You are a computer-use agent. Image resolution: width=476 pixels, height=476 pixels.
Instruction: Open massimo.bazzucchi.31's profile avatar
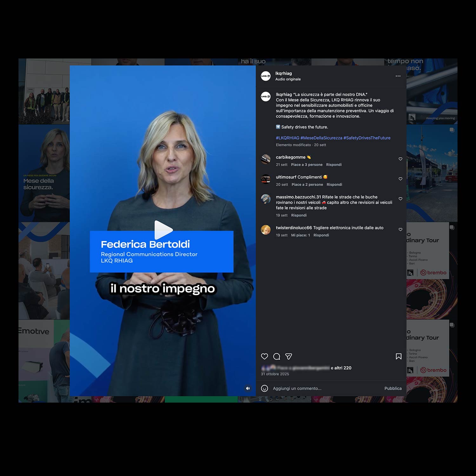tap(266, 199)
